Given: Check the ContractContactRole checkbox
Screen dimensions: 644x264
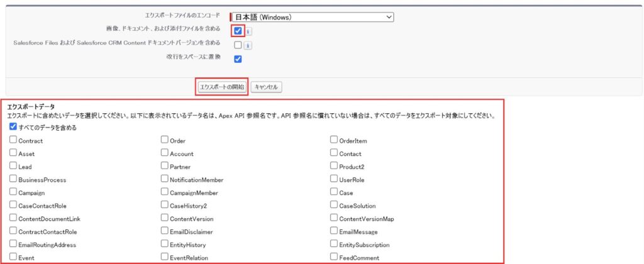Looking at the screenshot, I should pyautogui.click(x=13, y=231).
